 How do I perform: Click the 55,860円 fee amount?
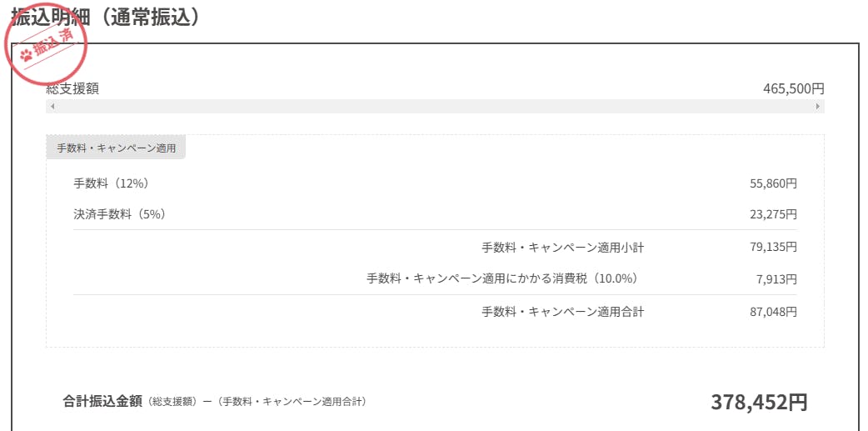point(773,183)
